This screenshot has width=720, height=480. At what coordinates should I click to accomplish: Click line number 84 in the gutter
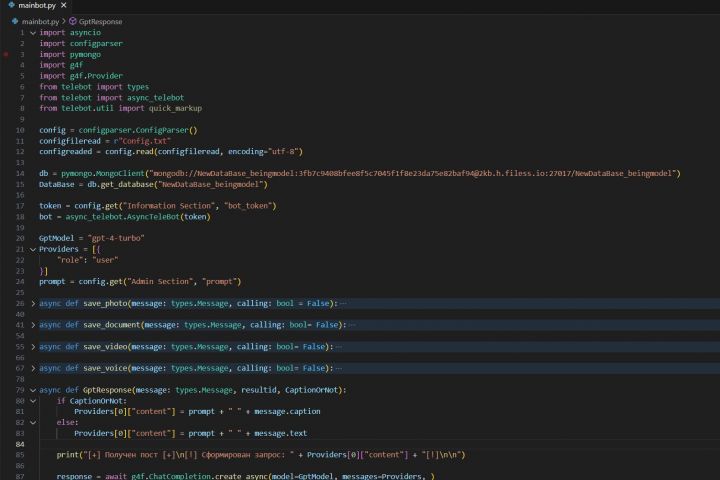[20, 444]
